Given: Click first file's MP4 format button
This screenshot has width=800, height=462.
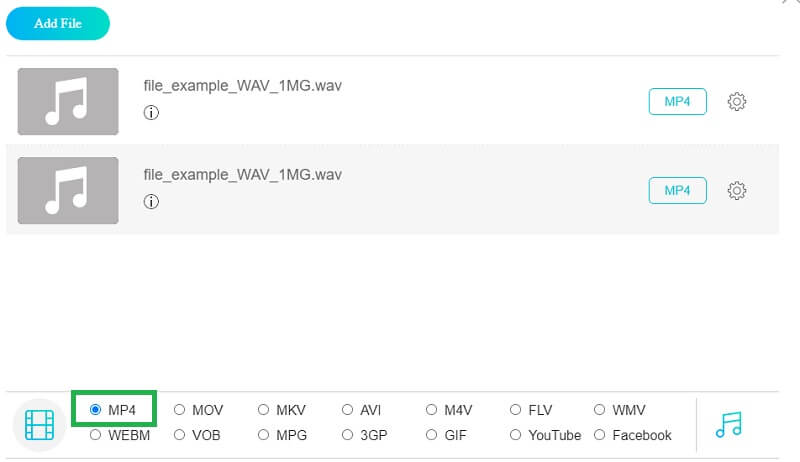Looking at the screenshot, I should [677, 102].
